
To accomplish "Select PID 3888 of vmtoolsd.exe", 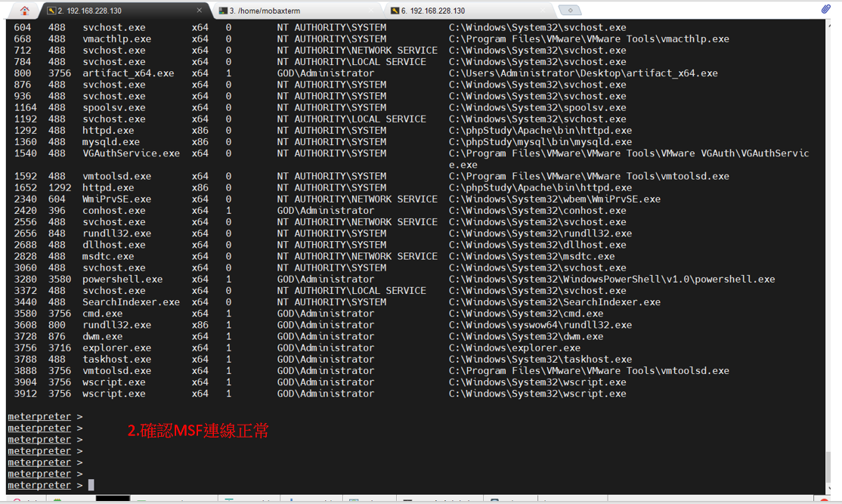I will [25, 371].
